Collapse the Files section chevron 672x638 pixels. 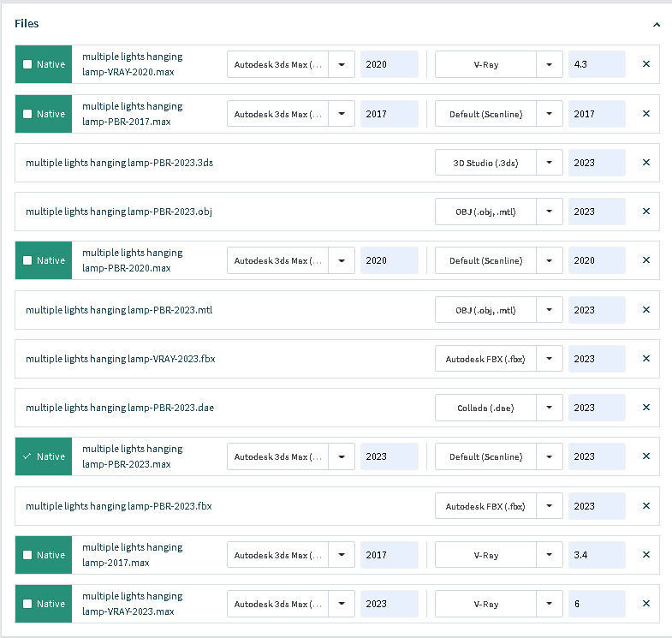pos(656,25)
